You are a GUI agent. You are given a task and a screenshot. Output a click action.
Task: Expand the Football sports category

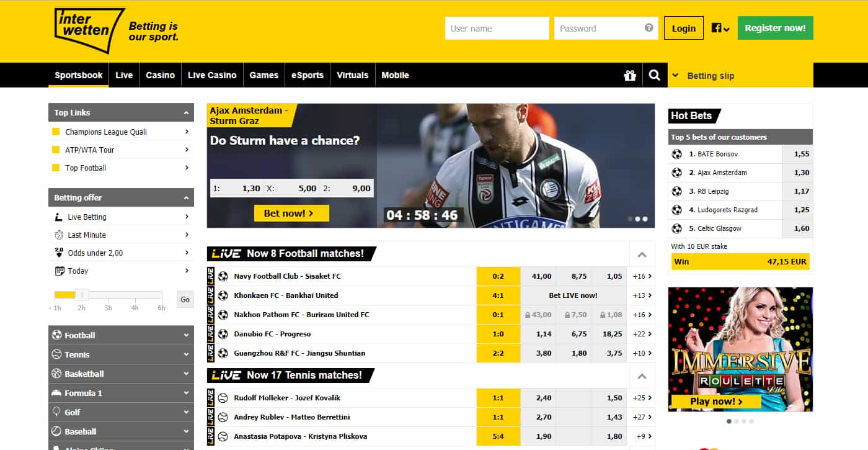121,335
